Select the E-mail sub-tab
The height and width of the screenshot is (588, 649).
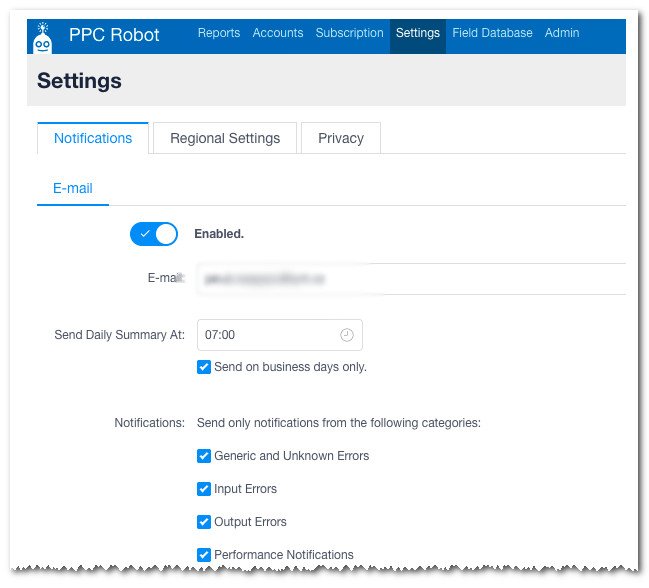point(73,189)
